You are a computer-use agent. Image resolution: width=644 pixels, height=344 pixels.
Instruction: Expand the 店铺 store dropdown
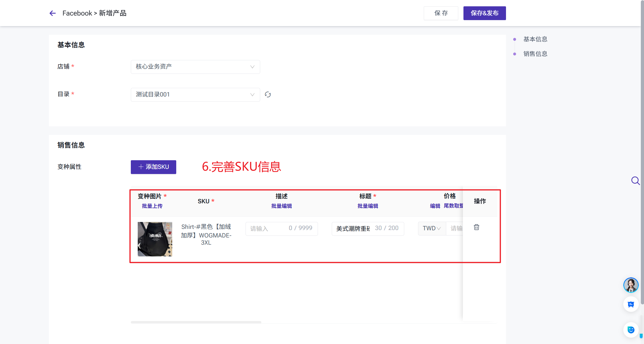coord(195,67)
